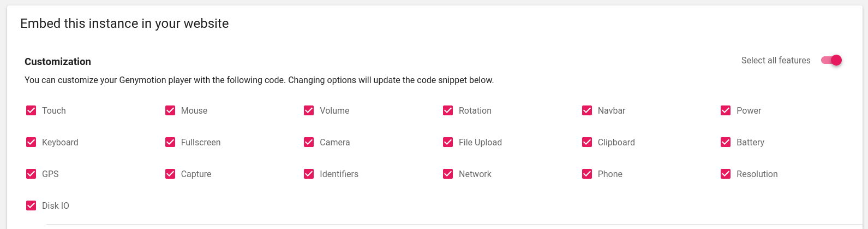The height and width of the screenshot is (229, 868).
Task: Disable the Navbar checkbox
Action: tap(587, 110)
